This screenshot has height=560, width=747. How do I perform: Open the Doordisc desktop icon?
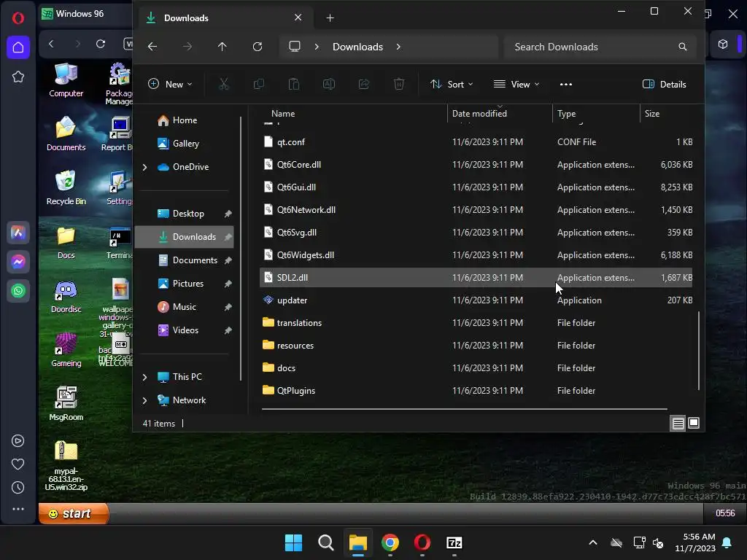tap(66, 296)
